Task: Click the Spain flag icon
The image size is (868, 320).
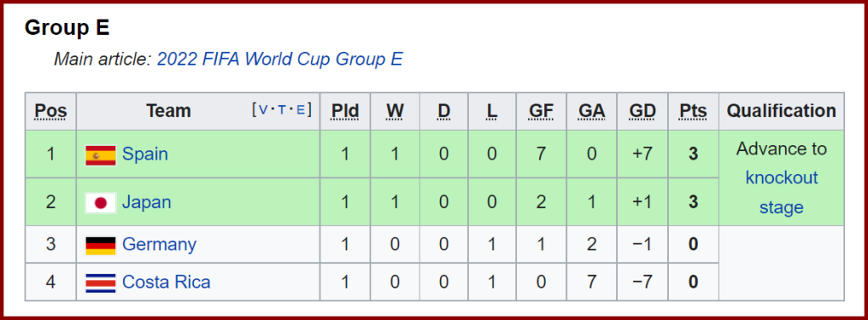Action: pos(100,154)
